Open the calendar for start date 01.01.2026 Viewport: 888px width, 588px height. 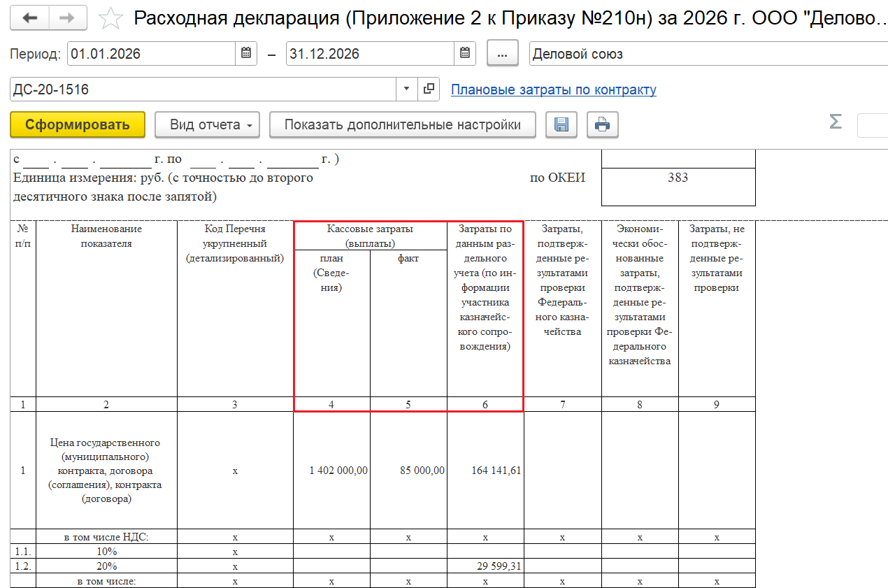coord(245,54)
